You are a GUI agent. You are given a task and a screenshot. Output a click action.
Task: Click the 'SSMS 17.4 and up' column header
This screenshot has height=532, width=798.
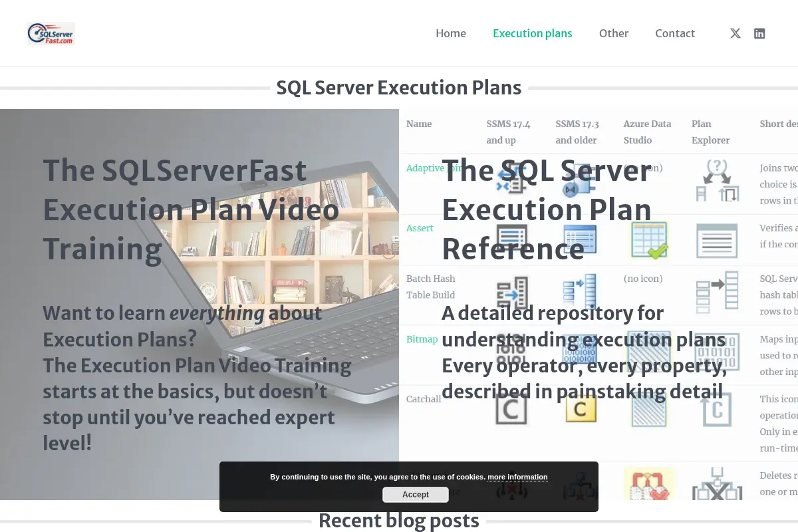pyautogui.click(x=508, y=132)
